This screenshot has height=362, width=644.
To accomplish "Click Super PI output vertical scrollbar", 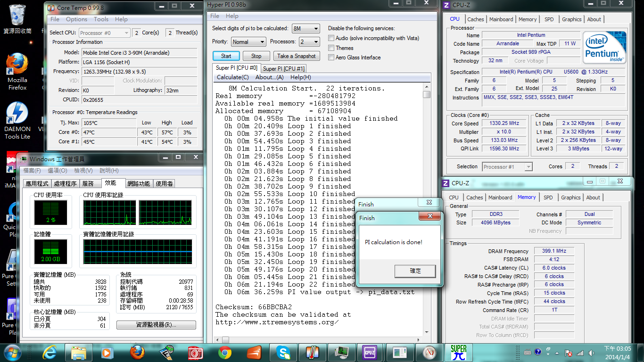I will [x=427, y=210].
